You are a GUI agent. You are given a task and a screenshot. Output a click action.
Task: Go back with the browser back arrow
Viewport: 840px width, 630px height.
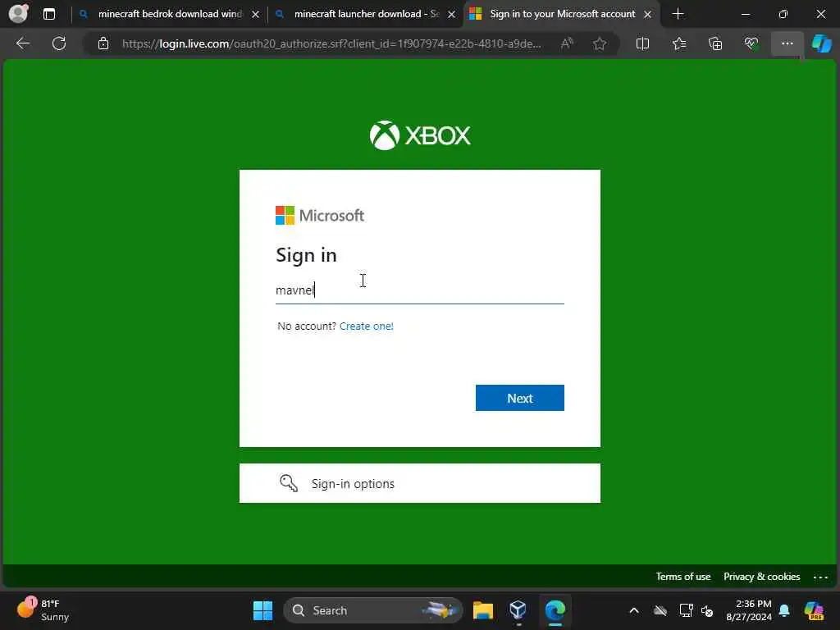click(x=23, y=43)
